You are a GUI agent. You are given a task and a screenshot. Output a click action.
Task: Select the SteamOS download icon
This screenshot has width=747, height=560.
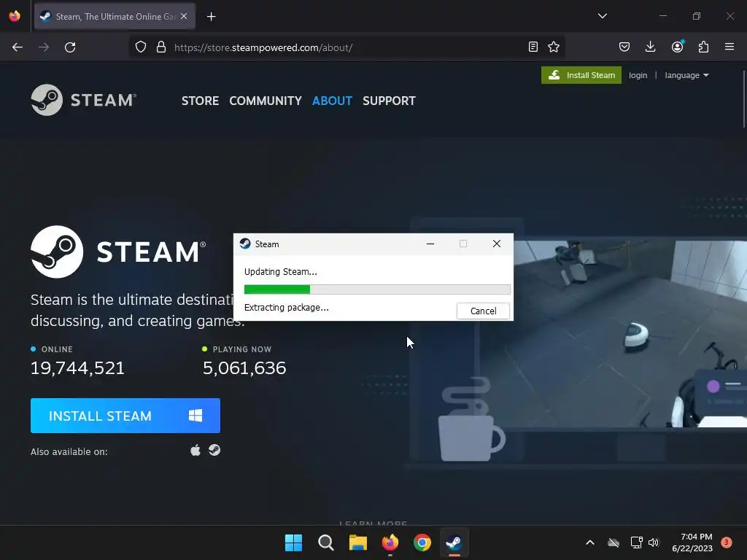pos(214,450)
